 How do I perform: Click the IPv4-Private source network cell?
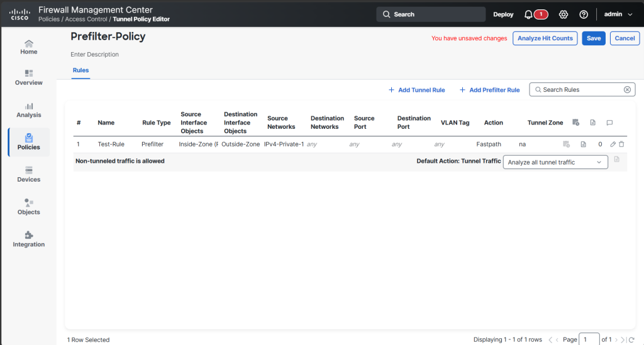coord(284,144)
